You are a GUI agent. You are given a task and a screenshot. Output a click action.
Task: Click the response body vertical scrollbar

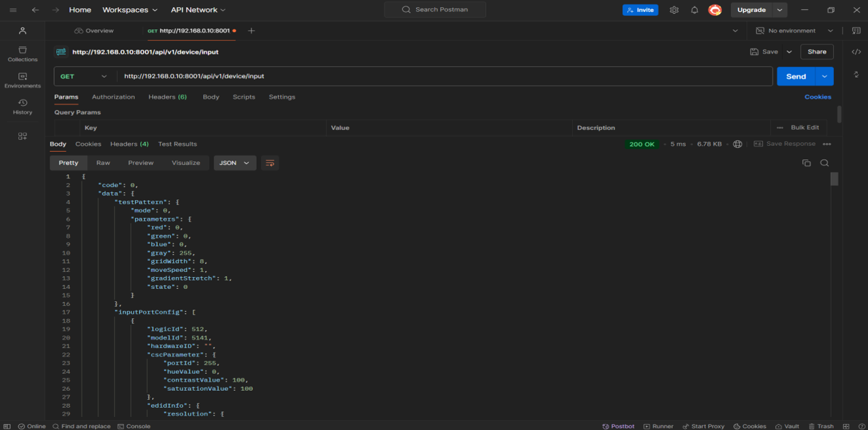coord(834,179)
